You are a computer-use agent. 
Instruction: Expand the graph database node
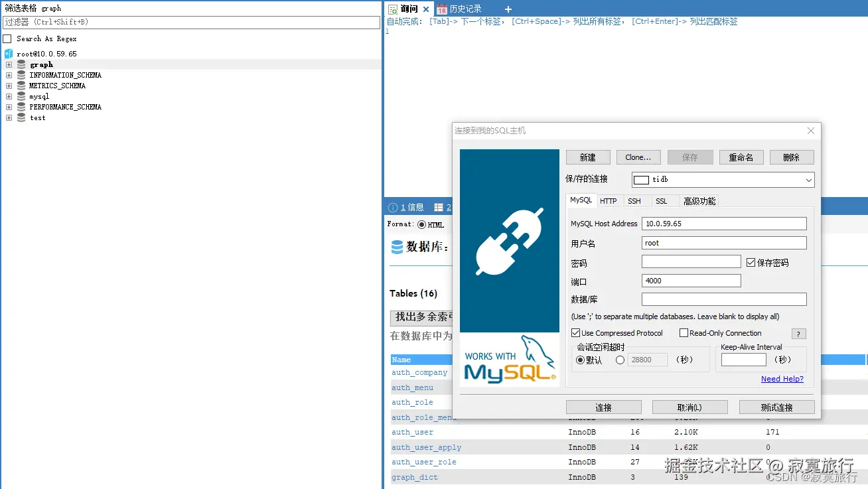pos(9,64)
